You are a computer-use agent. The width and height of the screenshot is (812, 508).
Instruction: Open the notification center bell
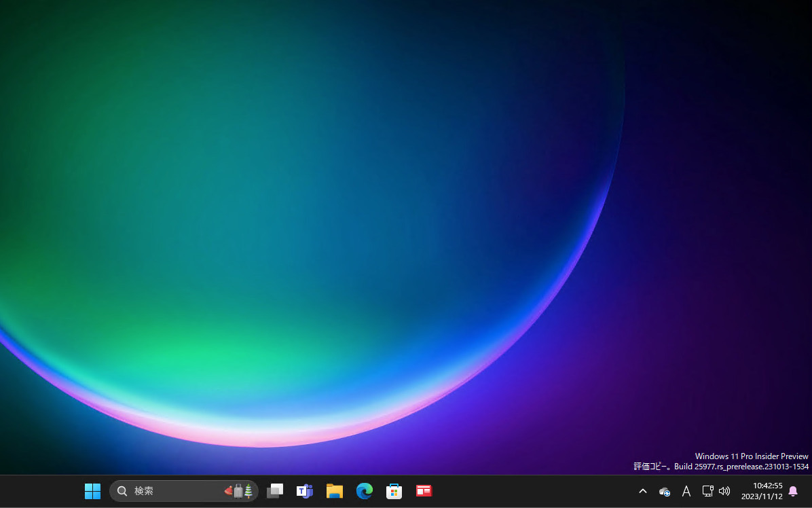click(794, 490)
